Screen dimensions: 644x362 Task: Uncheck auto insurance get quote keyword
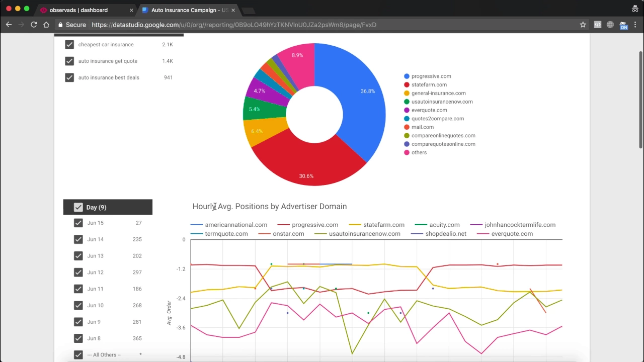pyautogui.click(x=69, y=61)
